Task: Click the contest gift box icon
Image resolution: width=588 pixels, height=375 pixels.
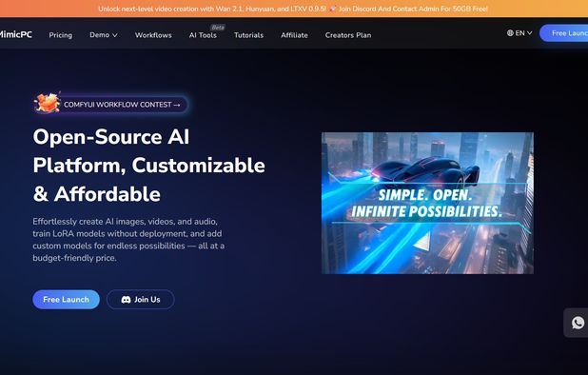Action: click(x=48, y=103)
